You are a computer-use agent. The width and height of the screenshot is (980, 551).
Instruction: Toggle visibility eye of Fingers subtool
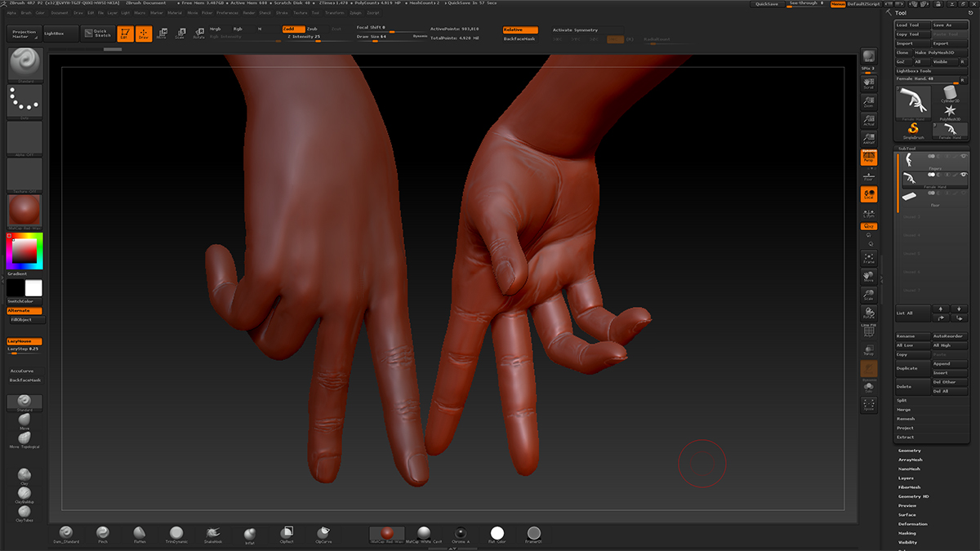point(964,156)
